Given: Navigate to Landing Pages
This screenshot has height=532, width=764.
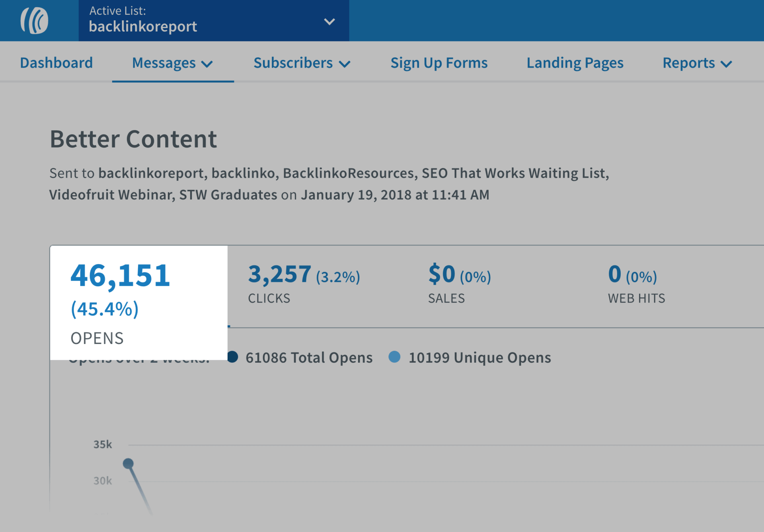Looking at the screenshot, I should point(575,62).
